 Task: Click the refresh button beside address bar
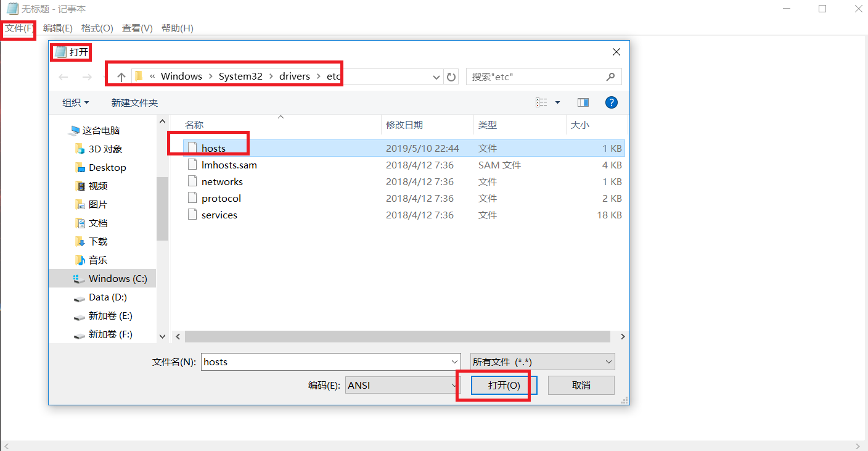tap(451, 77)
